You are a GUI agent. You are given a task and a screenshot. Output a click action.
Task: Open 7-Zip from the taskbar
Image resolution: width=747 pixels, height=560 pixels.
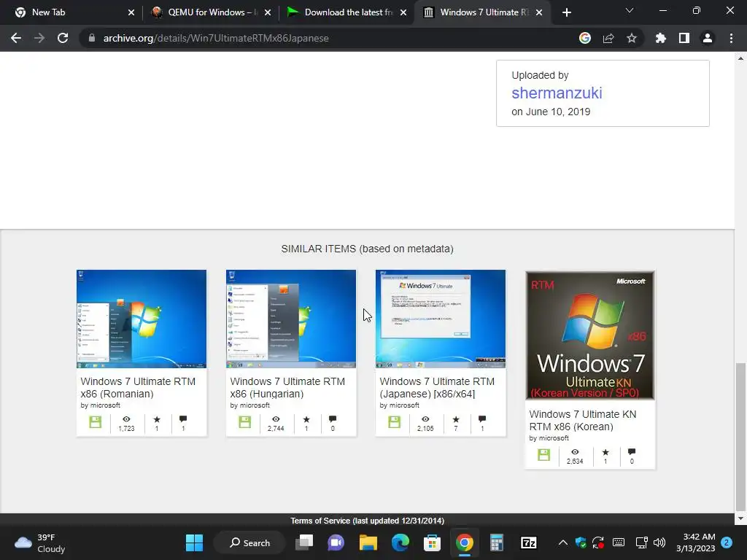pyautogui.click(x=529, y=542)
